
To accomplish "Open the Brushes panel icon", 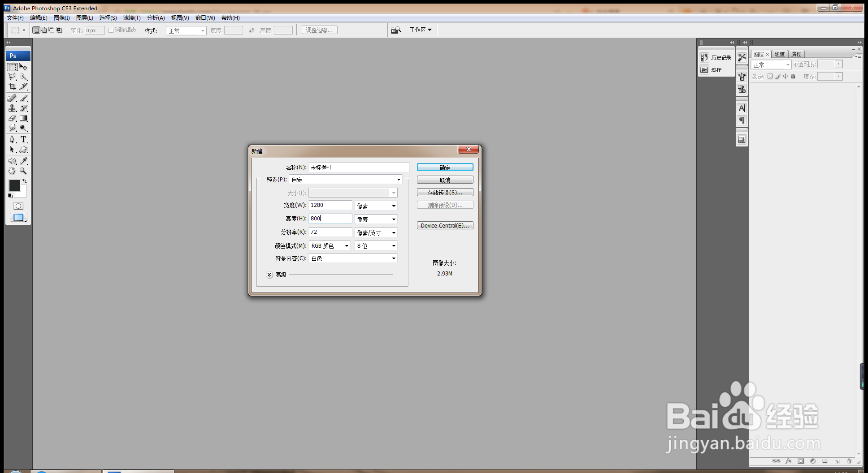I will tap(742, 77).
